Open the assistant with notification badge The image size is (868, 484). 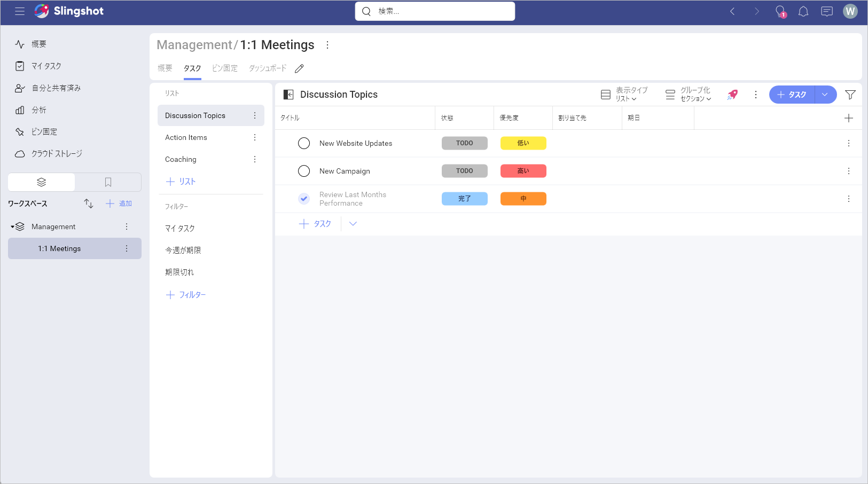(x=780, y=12)
